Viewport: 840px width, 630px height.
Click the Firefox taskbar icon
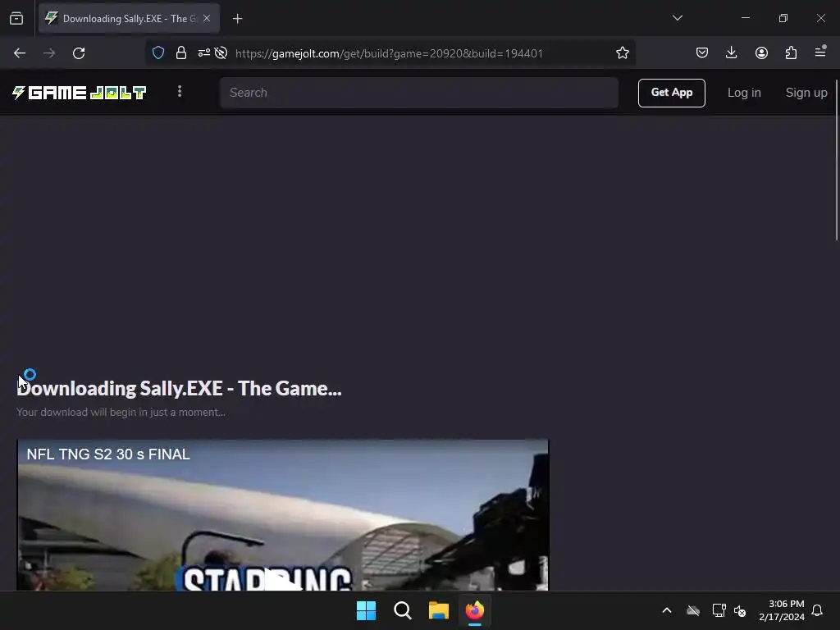point(475,610)
